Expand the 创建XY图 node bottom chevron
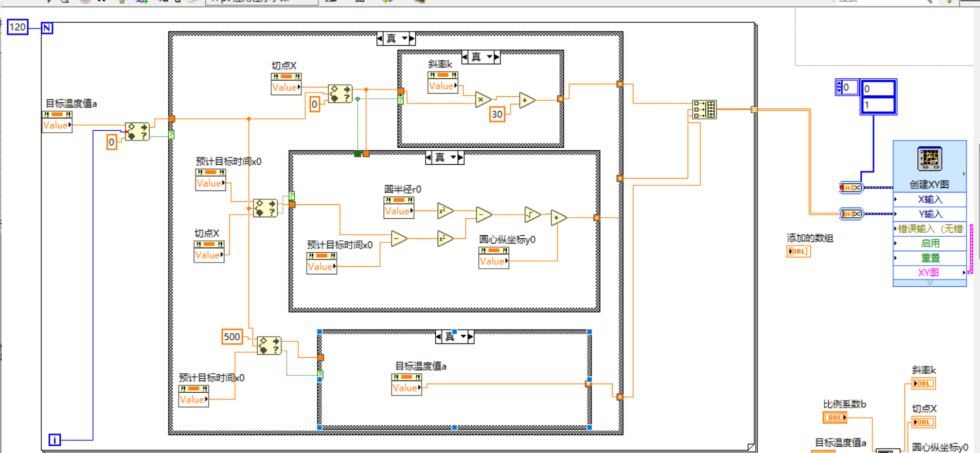This screenshot has width=980, height=453. [x=930, y=283]
